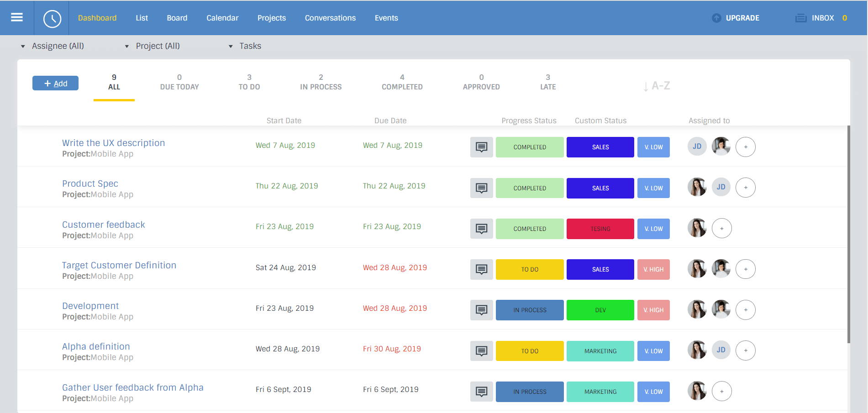Change TO DO status of Target Customer Definition
This screenshot has height=413, width=868.
pyautogui.click(x=530, y=269)
